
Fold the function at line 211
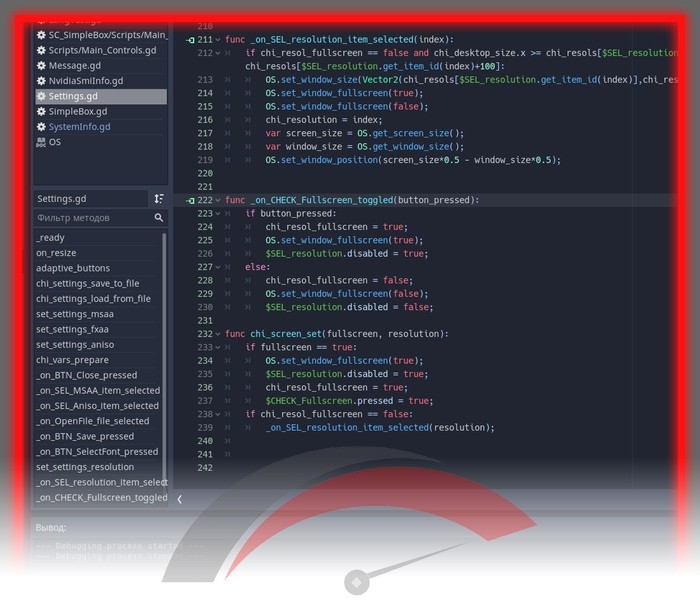[218, 40]
